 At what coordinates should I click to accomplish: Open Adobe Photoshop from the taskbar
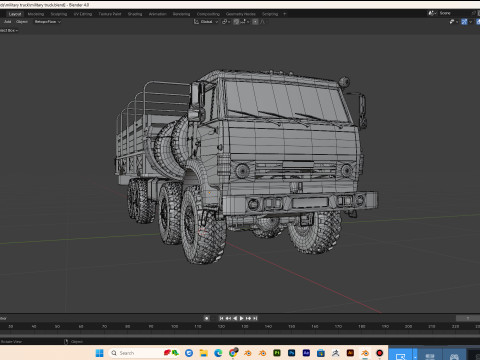(x=292, y=353)
